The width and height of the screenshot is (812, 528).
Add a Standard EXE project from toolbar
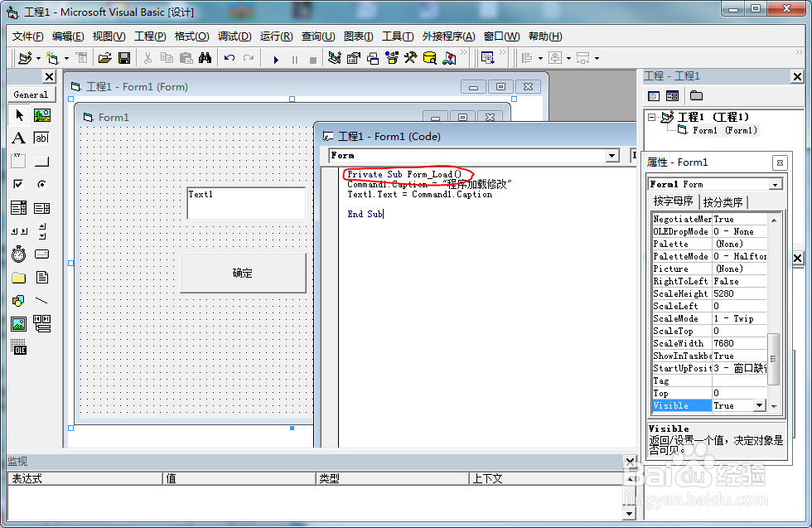point(25,58)
